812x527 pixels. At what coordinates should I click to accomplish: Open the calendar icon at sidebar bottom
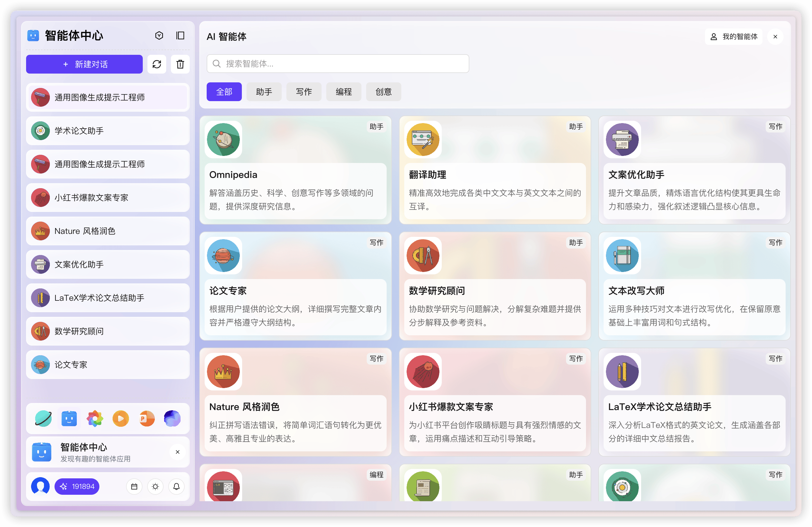pos(134,487)
